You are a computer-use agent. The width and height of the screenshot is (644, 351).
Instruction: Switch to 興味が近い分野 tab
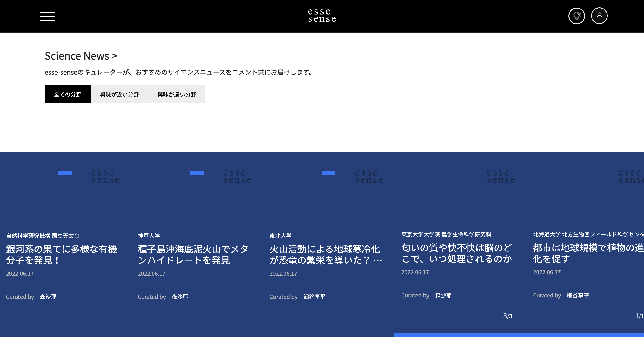pyautogui.click(x=119, y=94)
